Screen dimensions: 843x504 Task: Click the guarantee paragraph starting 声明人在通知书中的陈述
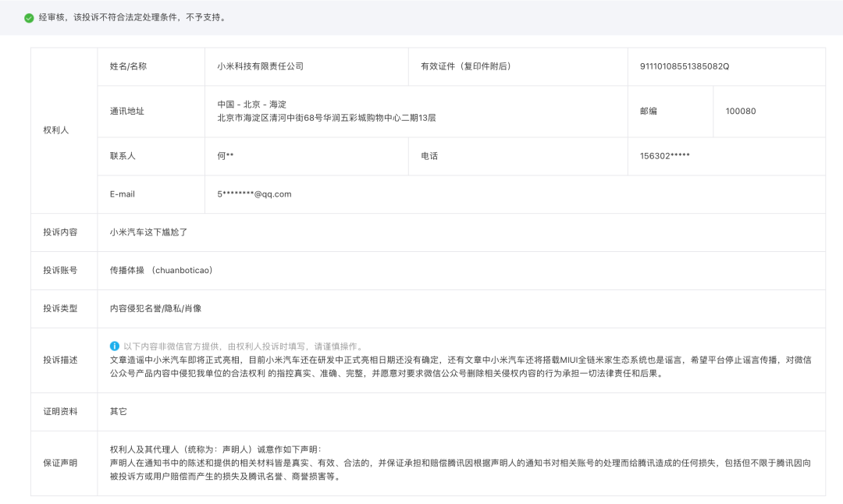[x=461, y=470]
